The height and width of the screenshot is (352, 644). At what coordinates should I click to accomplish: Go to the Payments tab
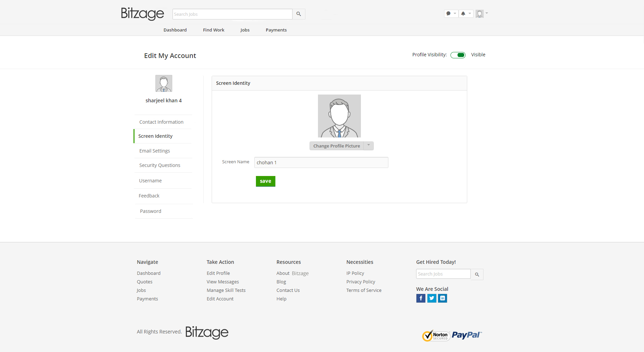coord(276,30)
